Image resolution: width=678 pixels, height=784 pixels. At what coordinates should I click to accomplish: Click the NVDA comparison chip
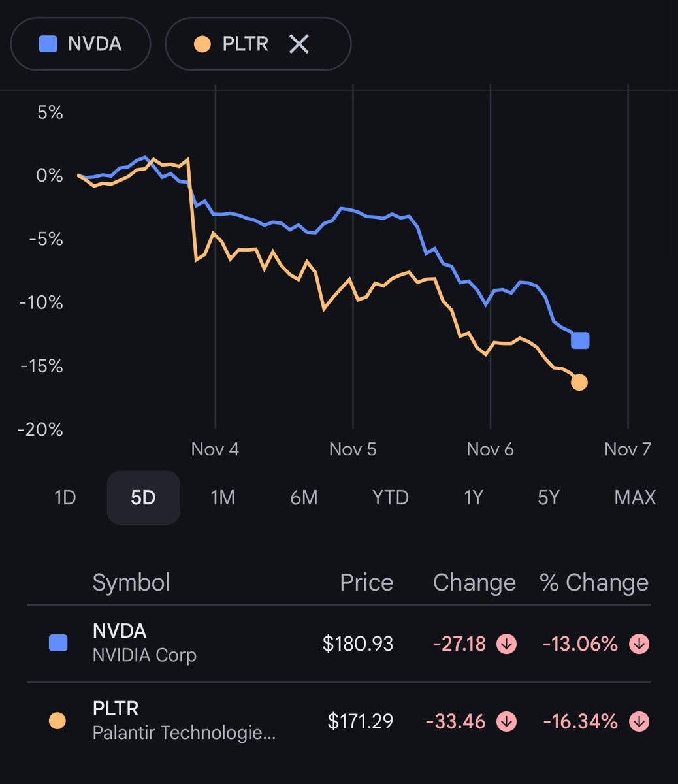pos(80,44)
